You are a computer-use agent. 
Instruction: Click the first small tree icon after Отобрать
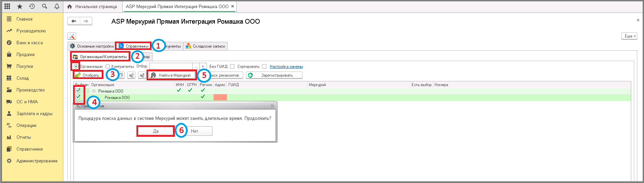tap(131, 75)
